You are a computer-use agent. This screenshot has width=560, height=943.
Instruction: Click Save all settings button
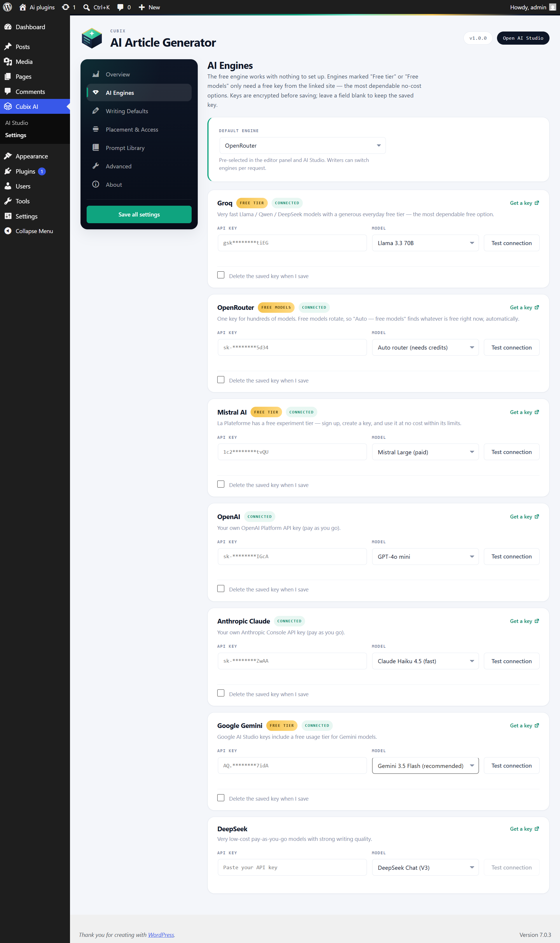pyautogui.click(x=139, y=214)
